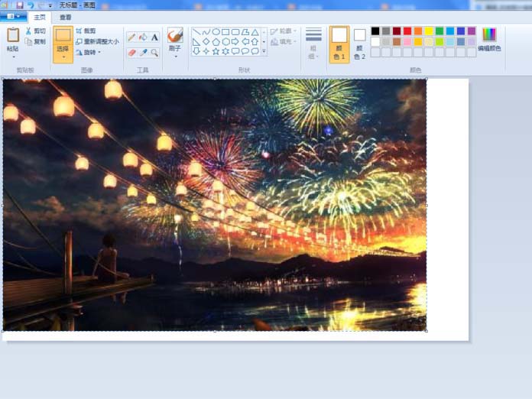Select the Pencil tool

pyautogui.click(x=132, y=37)
